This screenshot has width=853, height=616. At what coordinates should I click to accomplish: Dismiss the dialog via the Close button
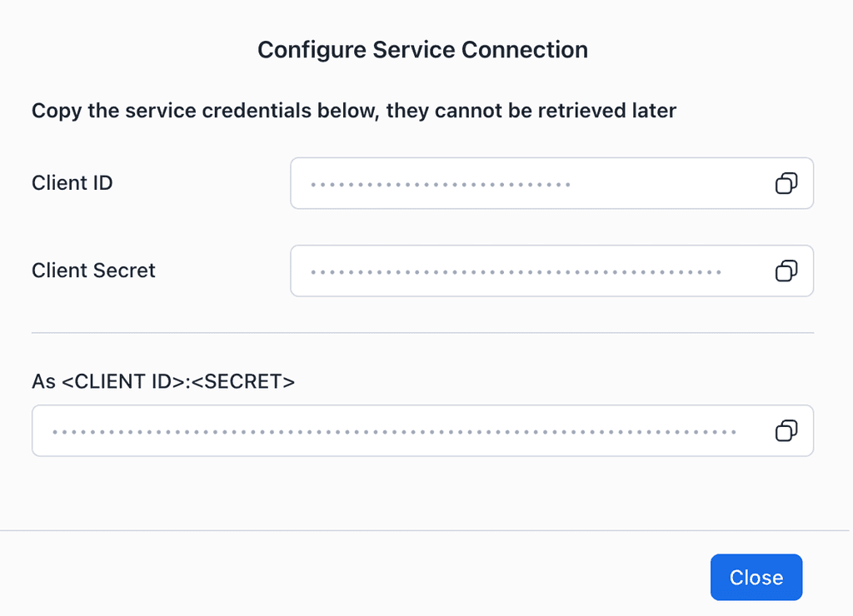756,577
